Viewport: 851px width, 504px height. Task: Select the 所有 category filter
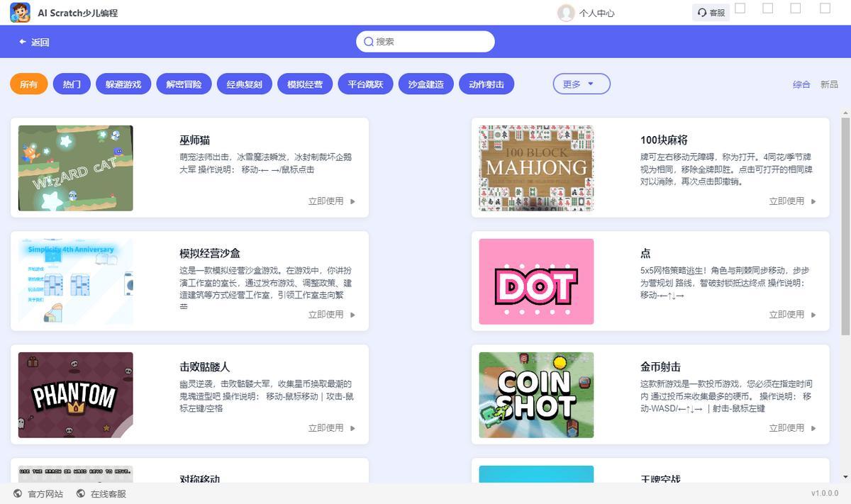click(28, 84)
